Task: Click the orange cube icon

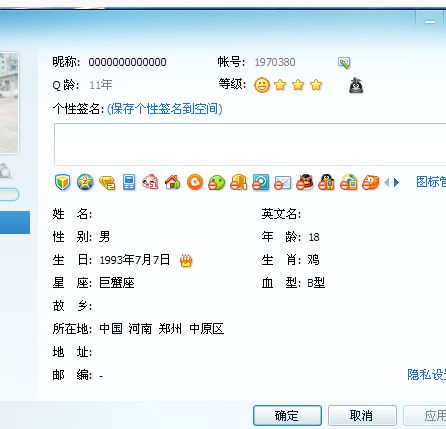Action: tap(371, 182)
